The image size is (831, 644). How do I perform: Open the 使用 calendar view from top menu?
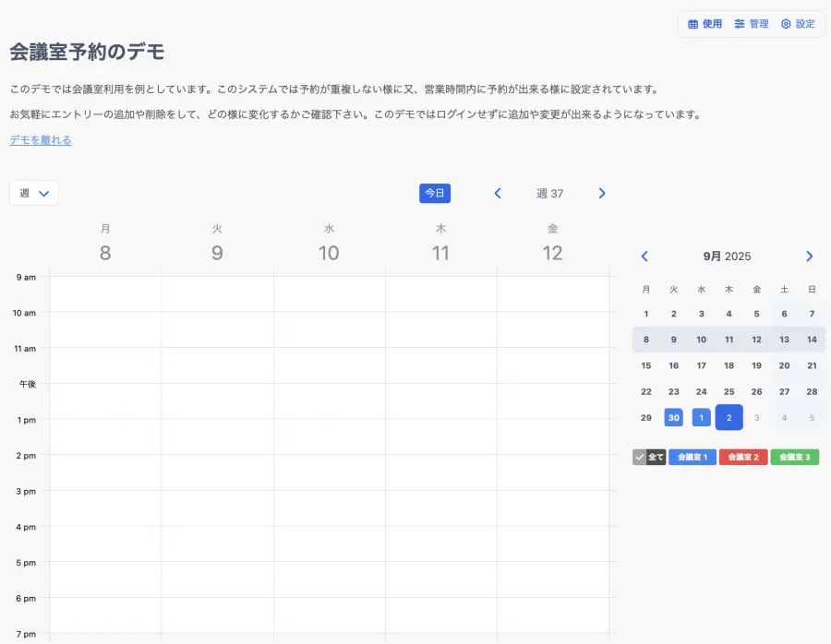click(x=705, y=24)
